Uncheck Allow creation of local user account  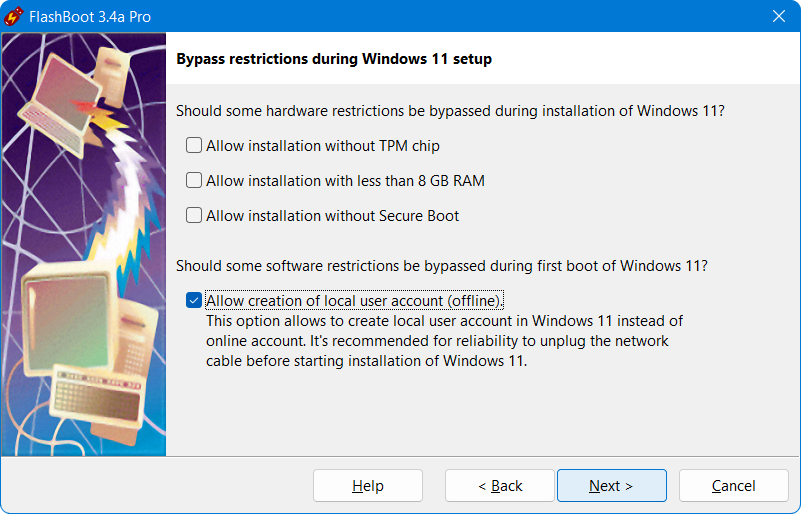[194, 301]
